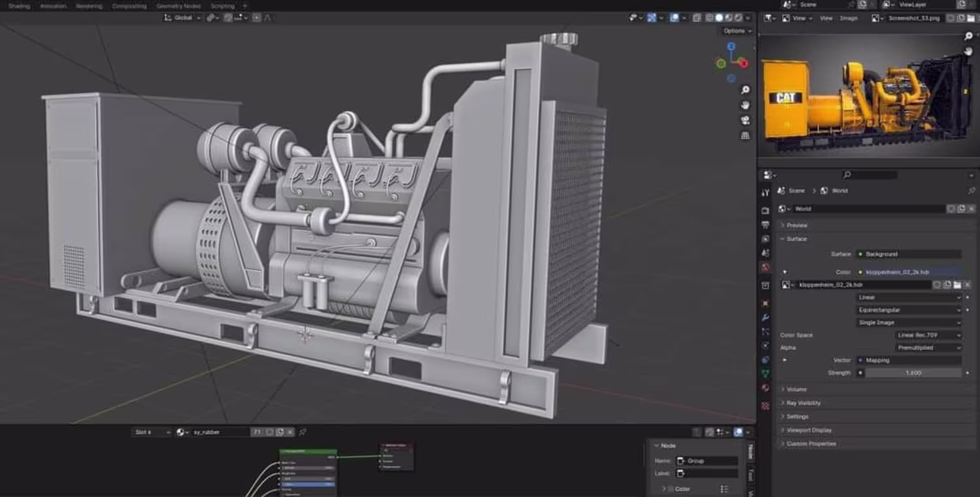Open the Object Data green triangle tab
This screenshot has width=980, height=497.
coord(766,374)
